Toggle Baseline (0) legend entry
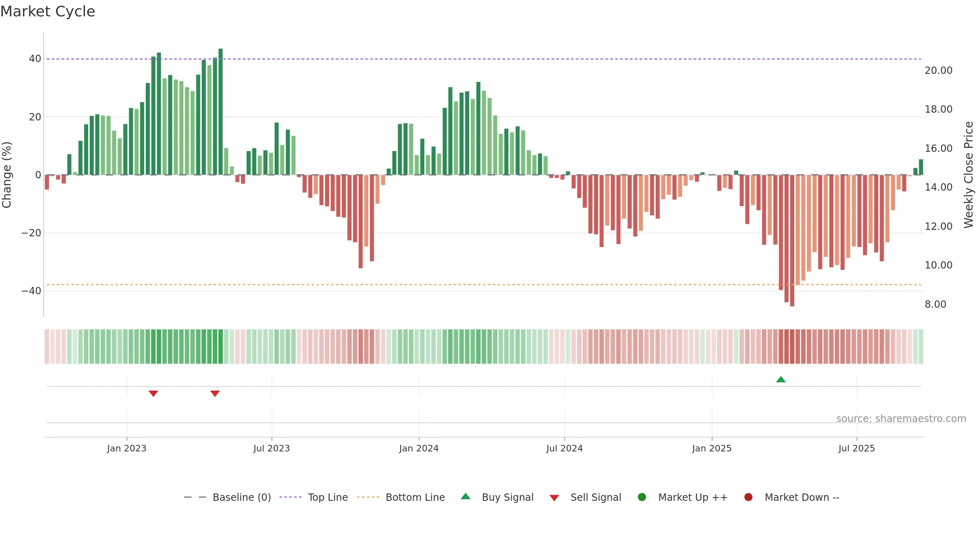The width and height of the screenshot is (980, 551). (x=227, y=497)
